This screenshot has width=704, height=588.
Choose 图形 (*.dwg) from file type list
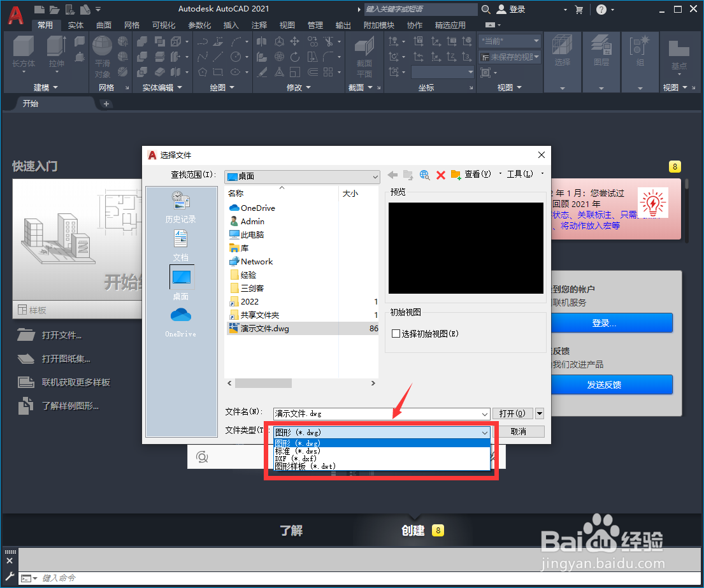click(382, 443)
